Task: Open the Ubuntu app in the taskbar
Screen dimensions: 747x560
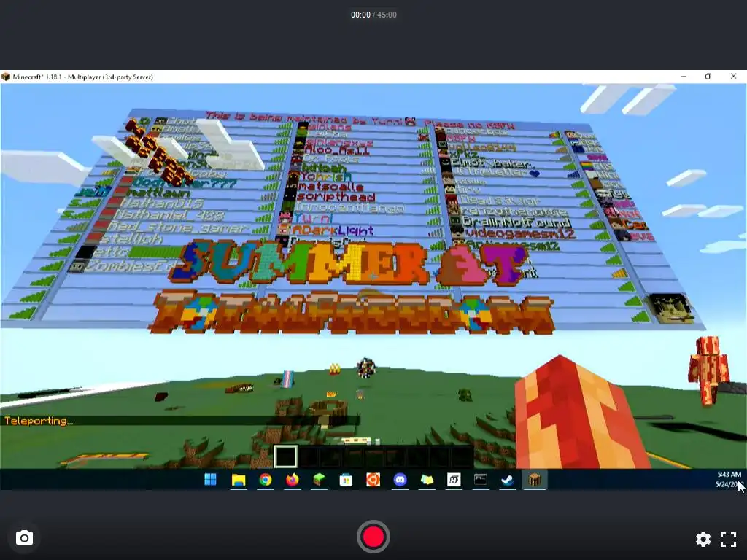Action: coord(373,480)
